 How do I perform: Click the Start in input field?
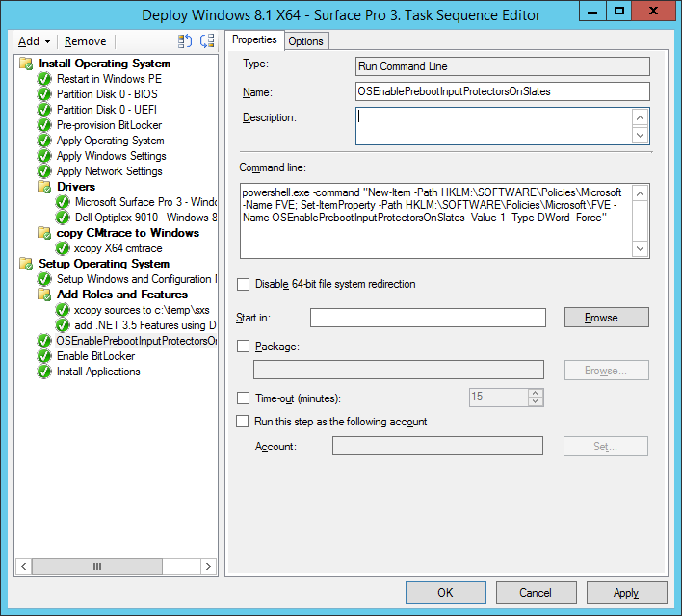tap(428, 318)
